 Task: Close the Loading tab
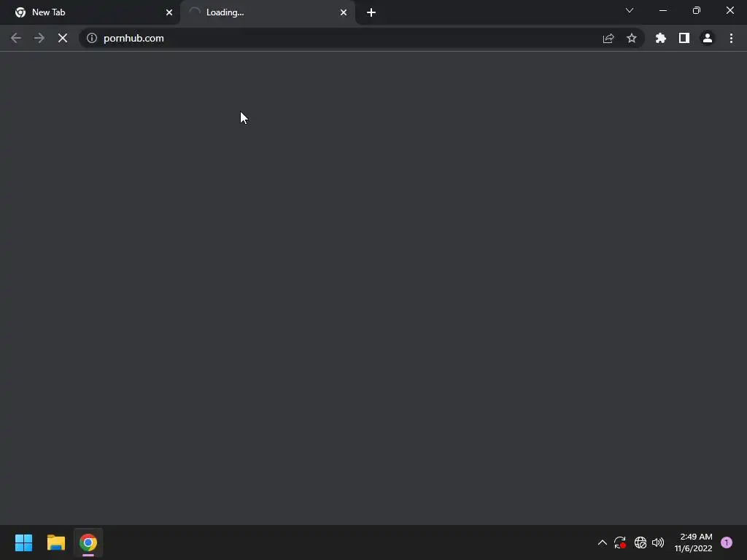(x=344, y=12)
